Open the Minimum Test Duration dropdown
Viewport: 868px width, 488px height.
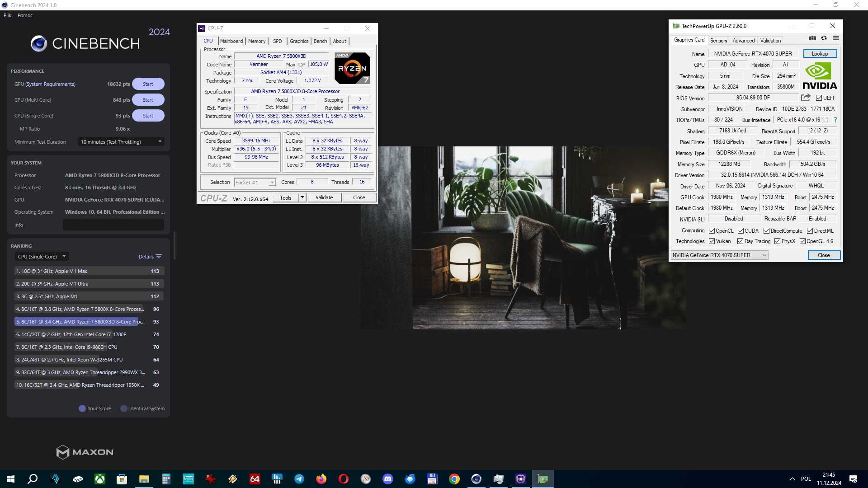(x=121, y=142)
